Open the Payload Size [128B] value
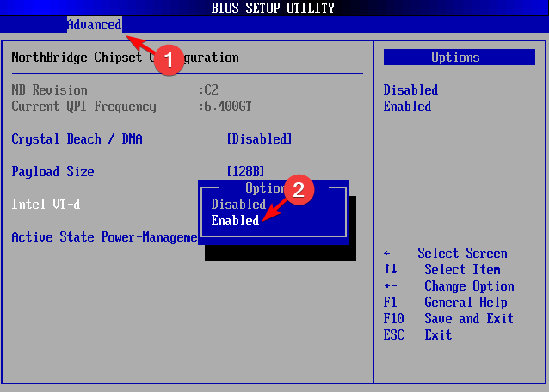The width and height of the screenshot is (549, 392). pos(245,172)
